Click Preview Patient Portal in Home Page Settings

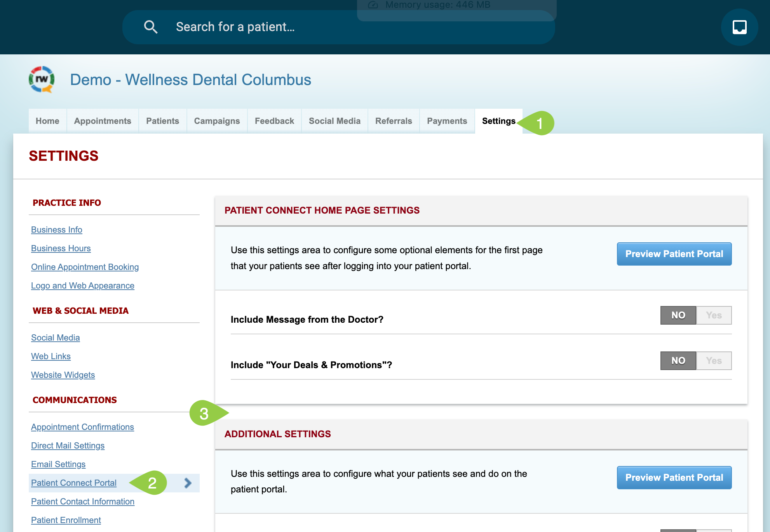click(674, 254)
